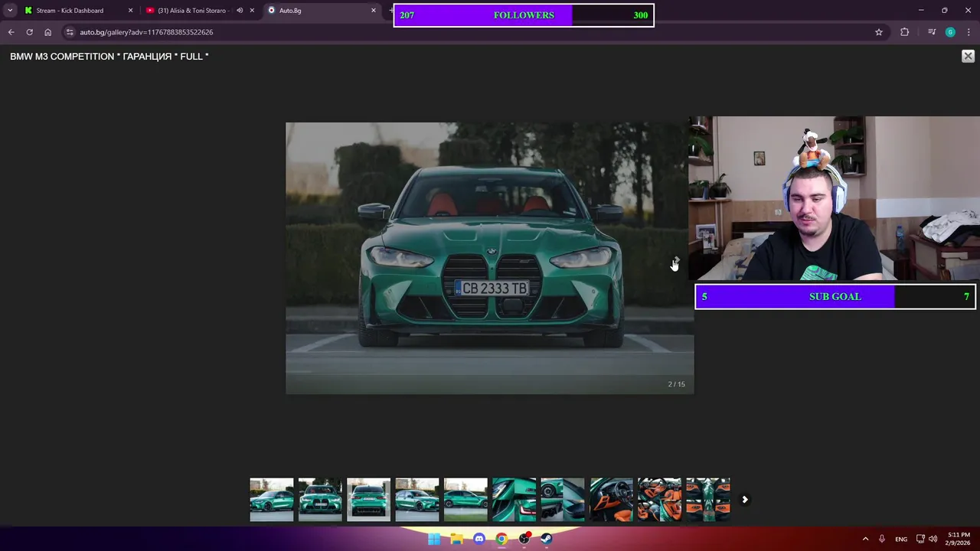Image resolution: width=980 pixels, height=551 pixels.
Task: Open the Windows Start menu
Action: click(434, 539)
